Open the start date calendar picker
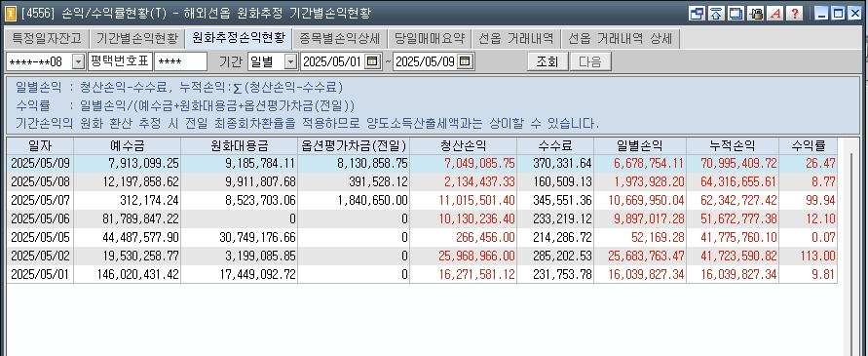This screenshot has height=356, width=868. pyautogui.click(x=372, y=61)
